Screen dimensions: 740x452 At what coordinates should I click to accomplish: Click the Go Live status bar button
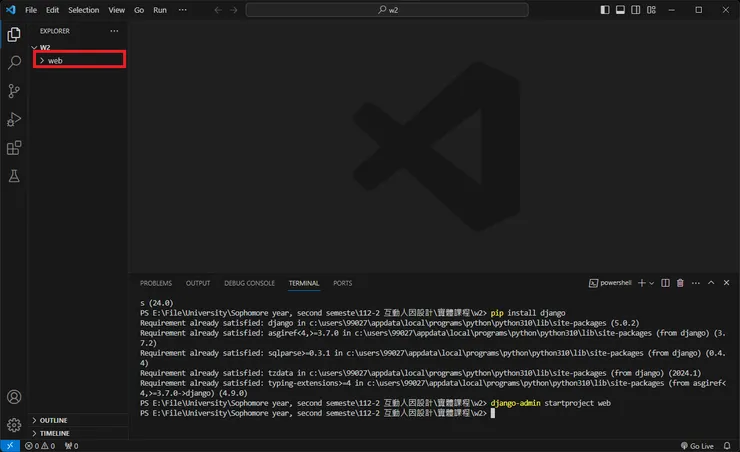point(696,446)
